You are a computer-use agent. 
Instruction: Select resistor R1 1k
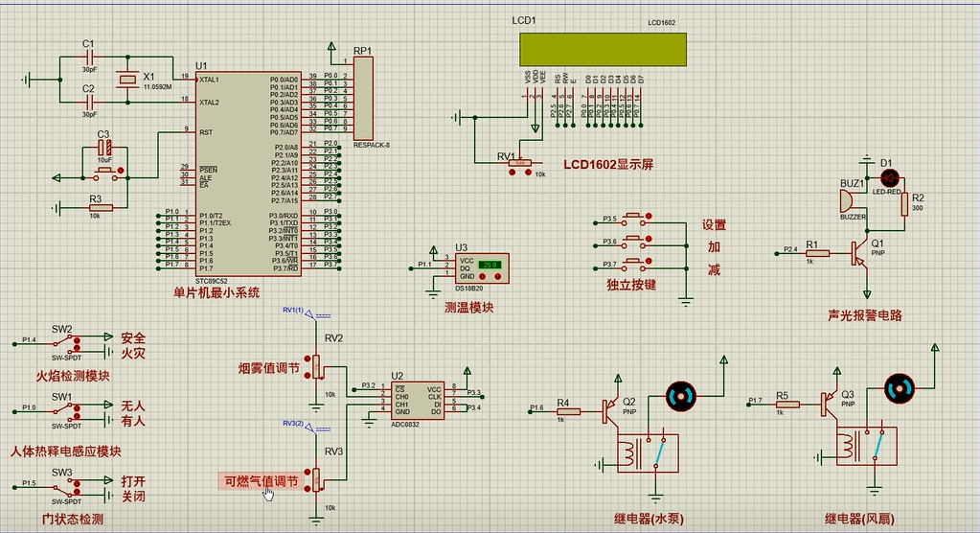click(x=817, y=253)
